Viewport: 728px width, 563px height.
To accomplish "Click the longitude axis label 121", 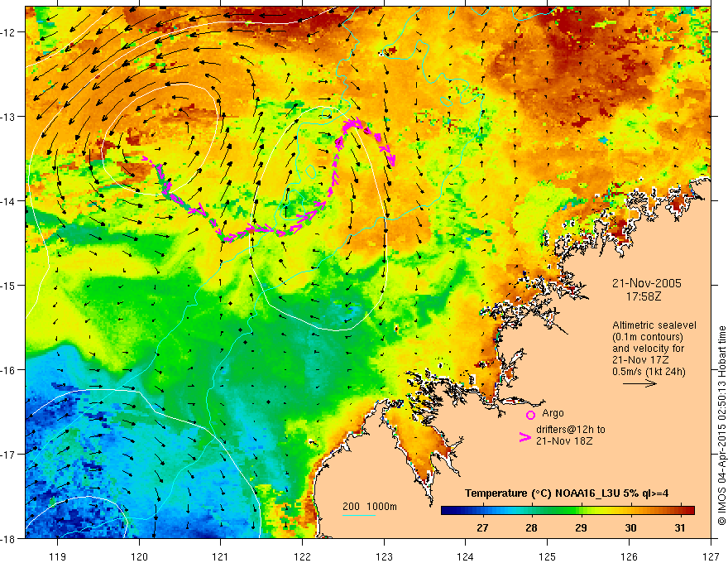I will (x=221, y=556).
